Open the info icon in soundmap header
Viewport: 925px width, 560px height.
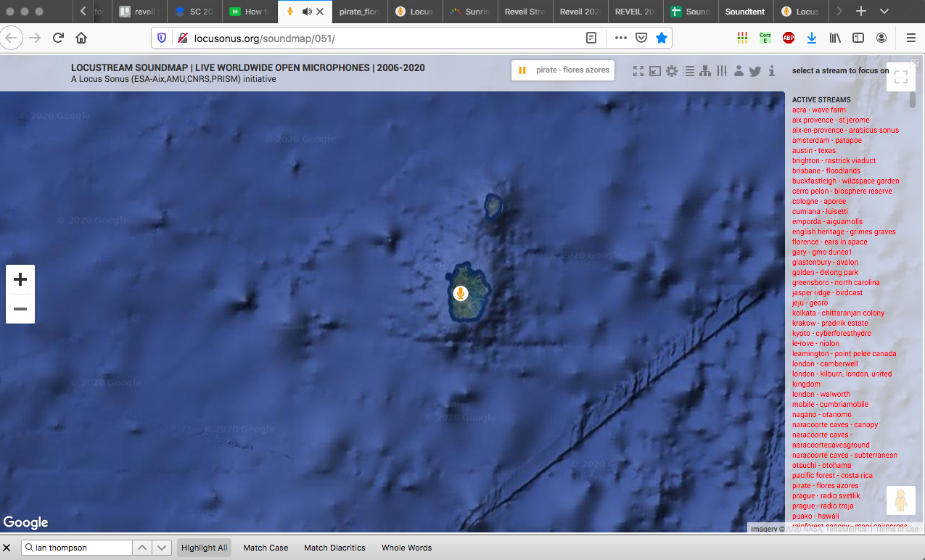tap(772, 71)
